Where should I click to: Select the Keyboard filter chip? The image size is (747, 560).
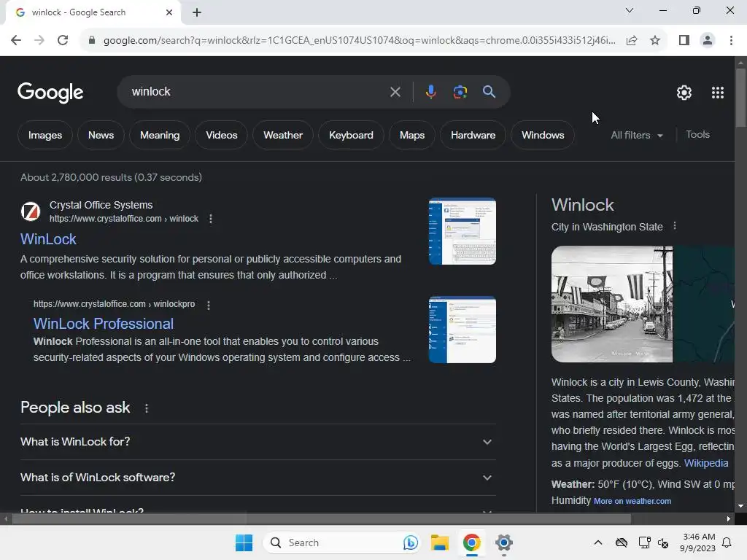(x=351, y=135)
